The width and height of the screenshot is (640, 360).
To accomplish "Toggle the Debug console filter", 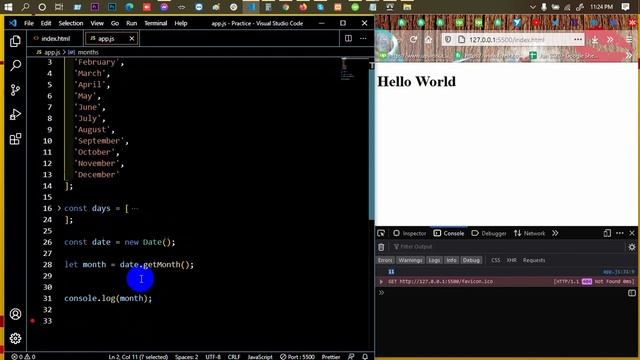I will click(471, 260).
